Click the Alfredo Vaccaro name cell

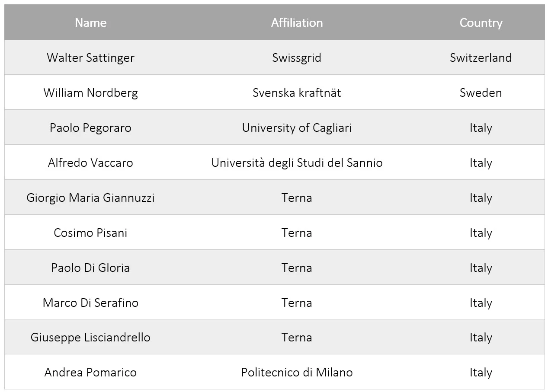(x=90, y=163)
